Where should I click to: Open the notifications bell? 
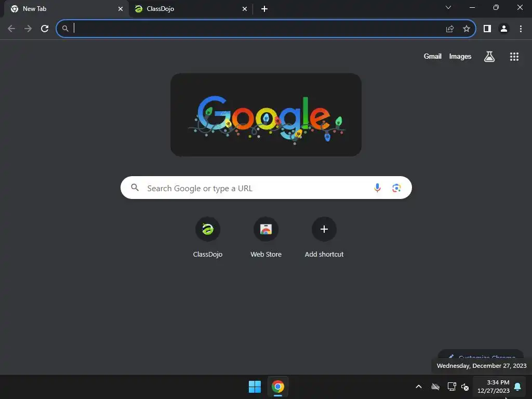click(x=517, y=387)
